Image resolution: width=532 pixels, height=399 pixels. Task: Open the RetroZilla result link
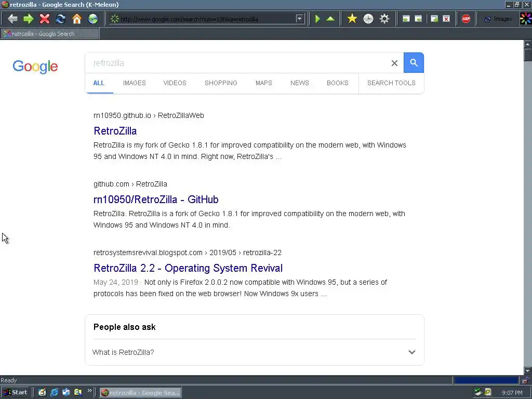pos(115,131)
